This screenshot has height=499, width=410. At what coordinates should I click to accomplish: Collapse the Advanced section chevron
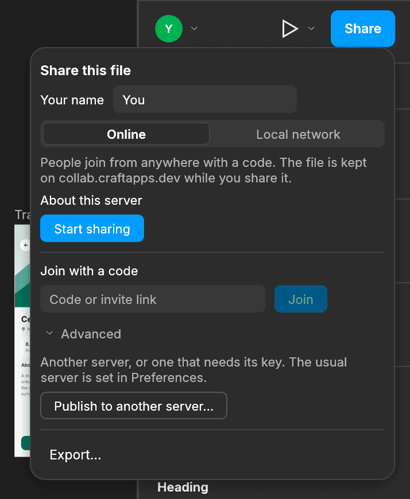(x=49, y=333)
